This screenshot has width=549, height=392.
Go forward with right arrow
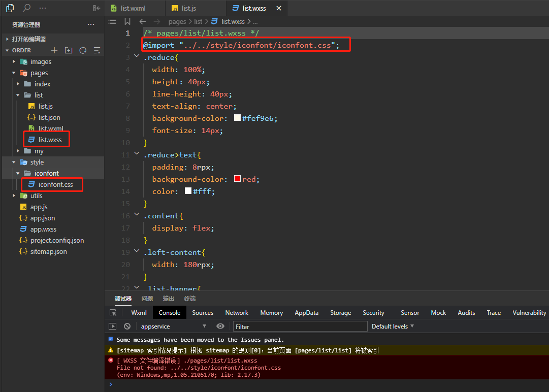[x=156, y=21]
